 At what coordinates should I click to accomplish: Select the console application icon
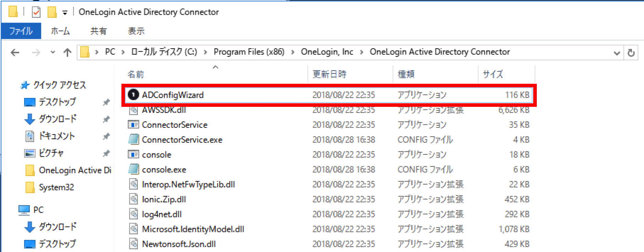133,155
